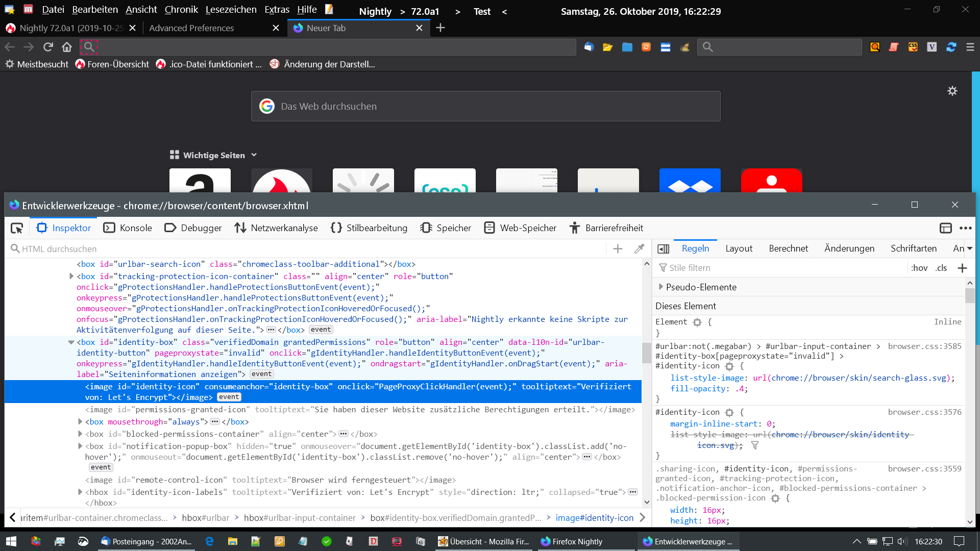Open devtools more options ellipsis
The image size is (980, 551).
pos(965,228)
